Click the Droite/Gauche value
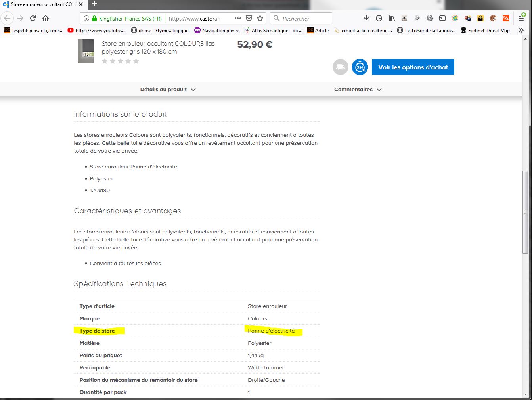 (x=266, y=380)
